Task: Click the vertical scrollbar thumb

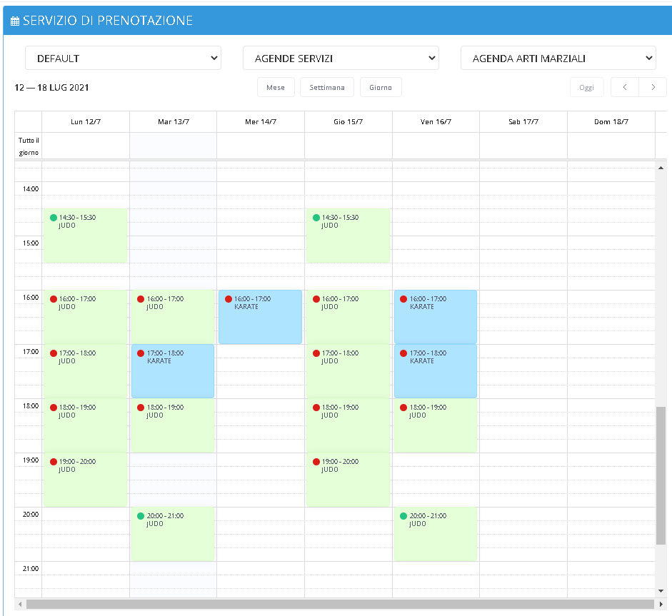Action: [x=661, y=475]
